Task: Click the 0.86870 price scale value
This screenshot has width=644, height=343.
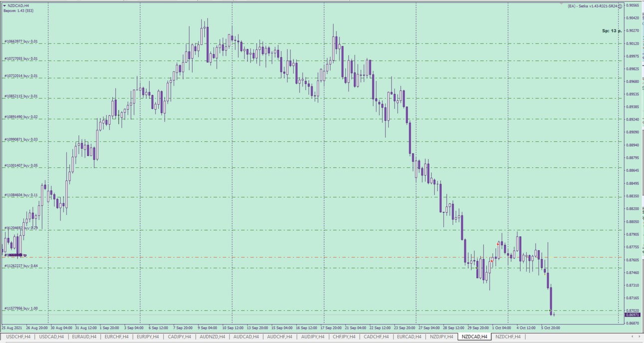Action: point(633,324)
